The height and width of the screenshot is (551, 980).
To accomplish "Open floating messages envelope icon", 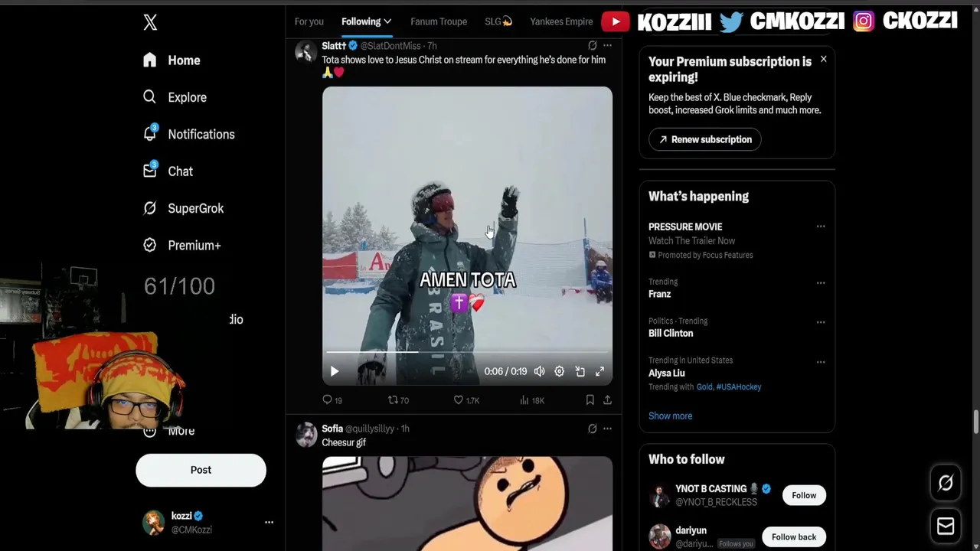I will (x=946, y=526).
